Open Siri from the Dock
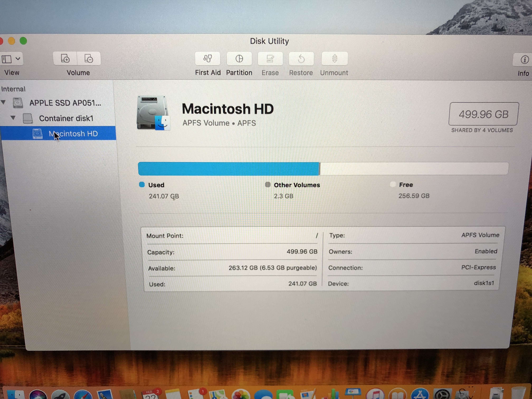Screen dimensions: 532x399 (38, 394)
